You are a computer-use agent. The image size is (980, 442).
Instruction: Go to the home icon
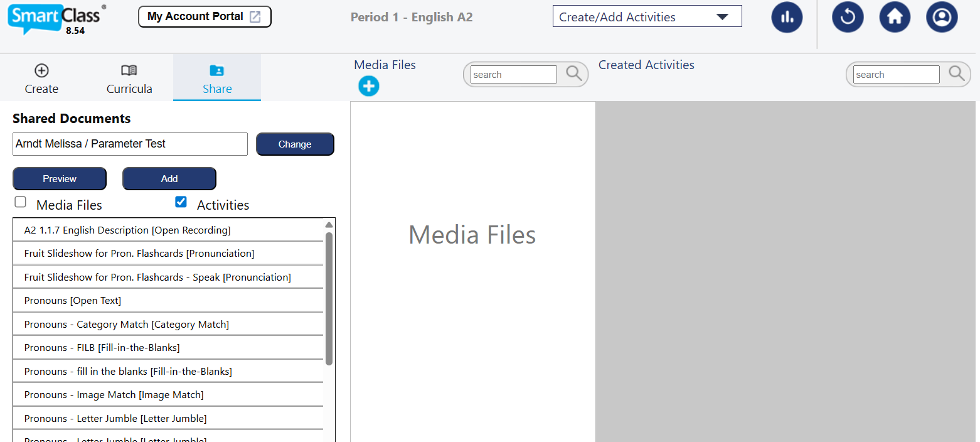pyautogui.click(x=895, y=17)
